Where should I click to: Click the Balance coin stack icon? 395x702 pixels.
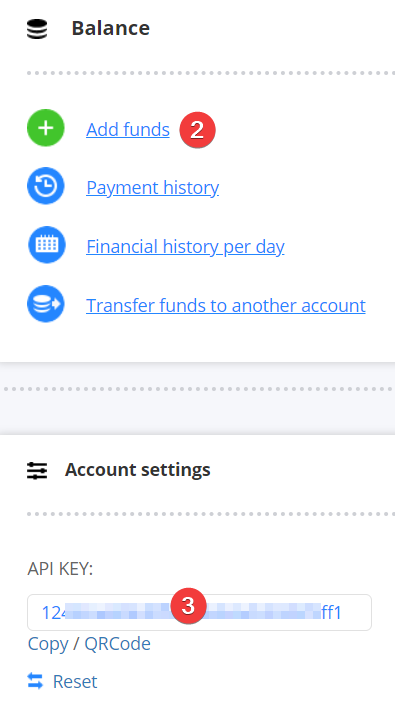click(x=37, y=29)
